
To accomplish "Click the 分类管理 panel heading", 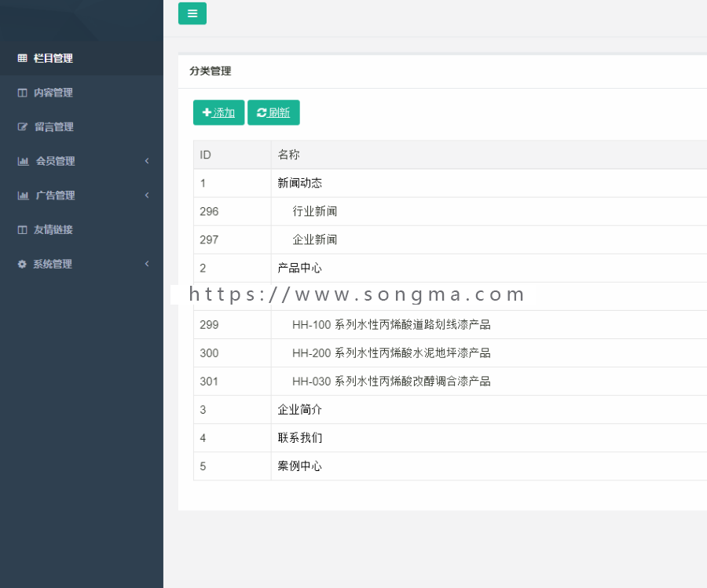I will click(210, 71).
